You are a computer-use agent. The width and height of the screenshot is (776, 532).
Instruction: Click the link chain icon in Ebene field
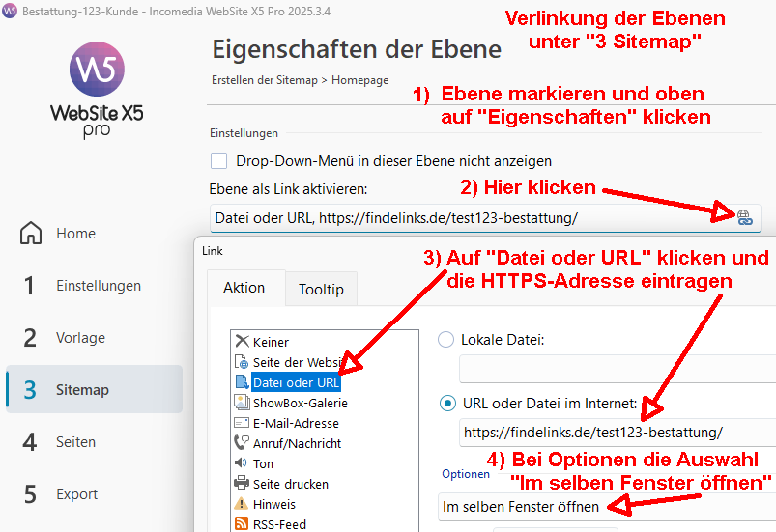click(x=743, y=217)
